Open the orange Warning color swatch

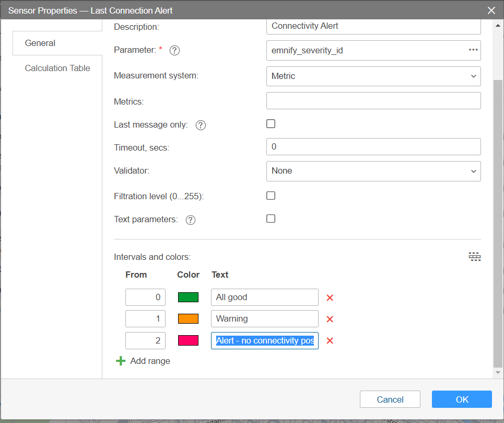188,319
